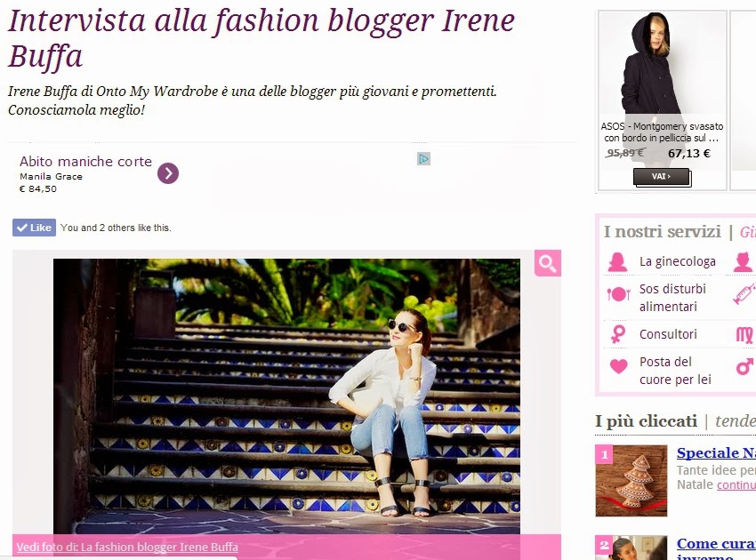Click the Sos disturbi alimentari plate icon

tap(618, 293)
